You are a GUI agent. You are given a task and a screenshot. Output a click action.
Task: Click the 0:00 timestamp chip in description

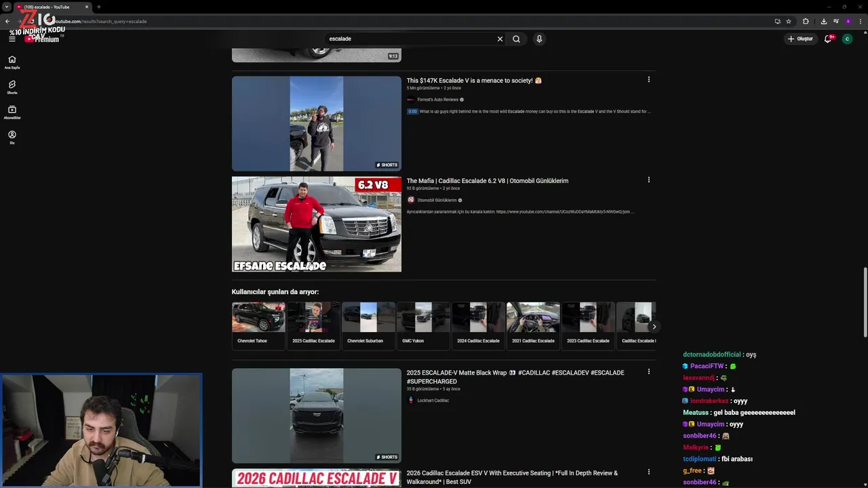[412, 111]
